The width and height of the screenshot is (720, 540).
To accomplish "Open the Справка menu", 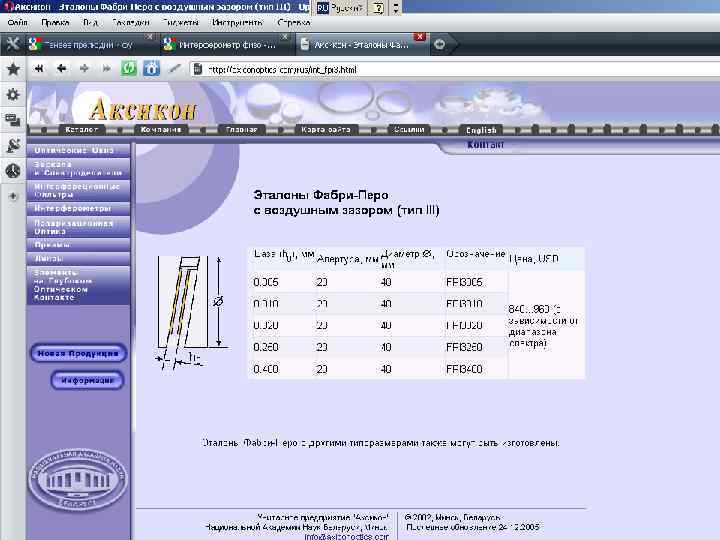I will tap(294, 22).
